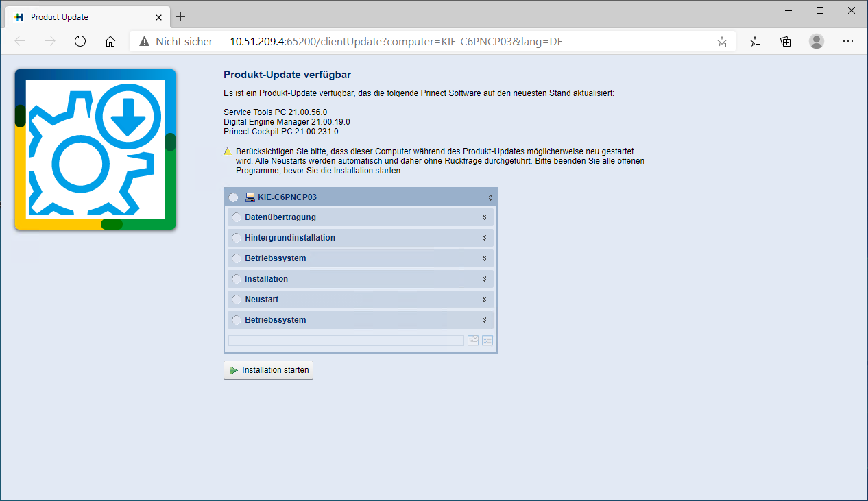868x501 pixels.
Task: Select the Datenübertragung label
Action: point(280,217)
